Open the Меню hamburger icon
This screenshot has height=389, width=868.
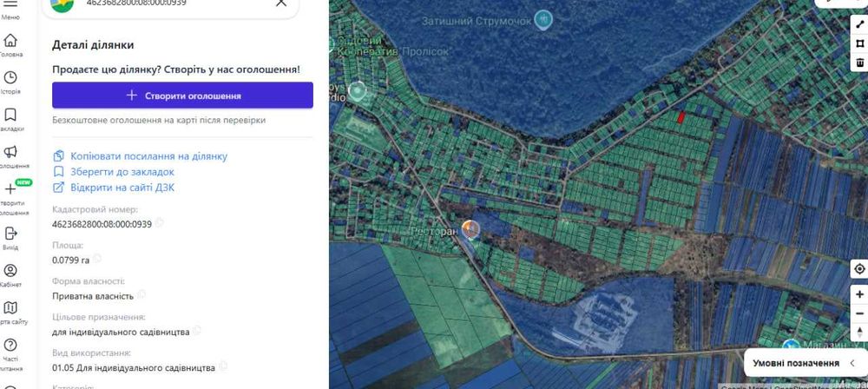coord(10,4)
